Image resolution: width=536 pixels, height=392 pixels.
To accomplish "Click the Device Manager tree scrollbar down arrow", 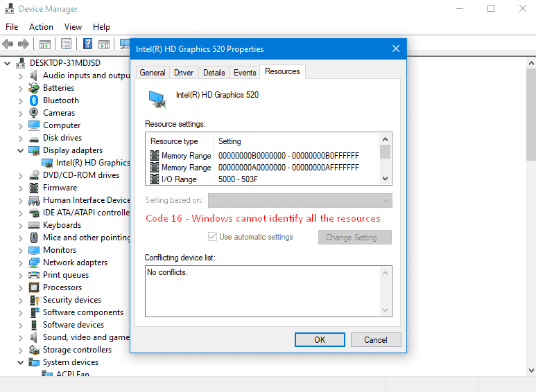I will 531,371.
